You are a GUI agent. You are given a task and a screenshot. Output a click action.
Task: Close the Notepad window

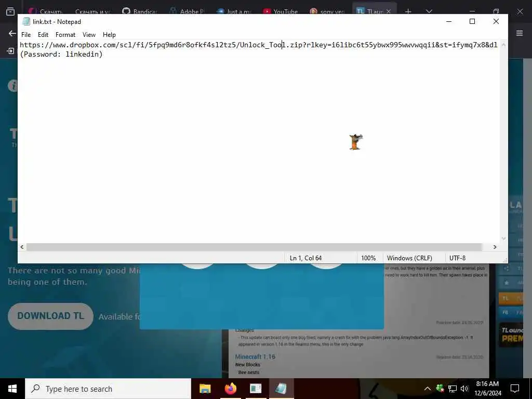click(x=496, y=21)
